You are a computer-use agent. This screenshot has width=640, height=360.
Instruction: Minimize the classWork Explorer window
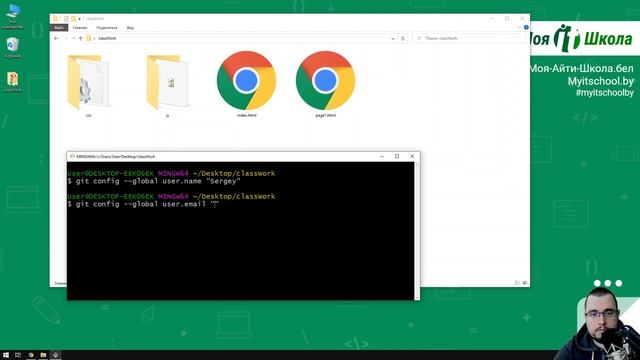point(492,18)
